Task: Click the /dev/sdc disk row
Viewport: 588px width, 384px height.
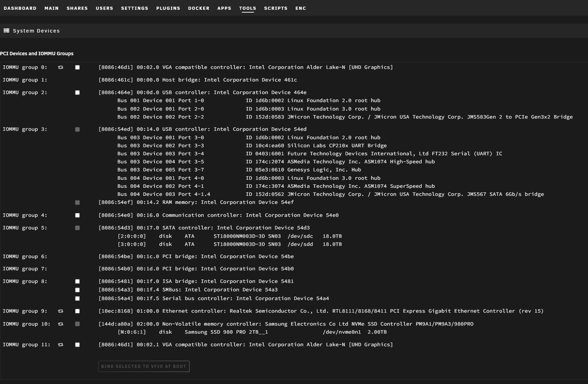Action: click(230, 236)
